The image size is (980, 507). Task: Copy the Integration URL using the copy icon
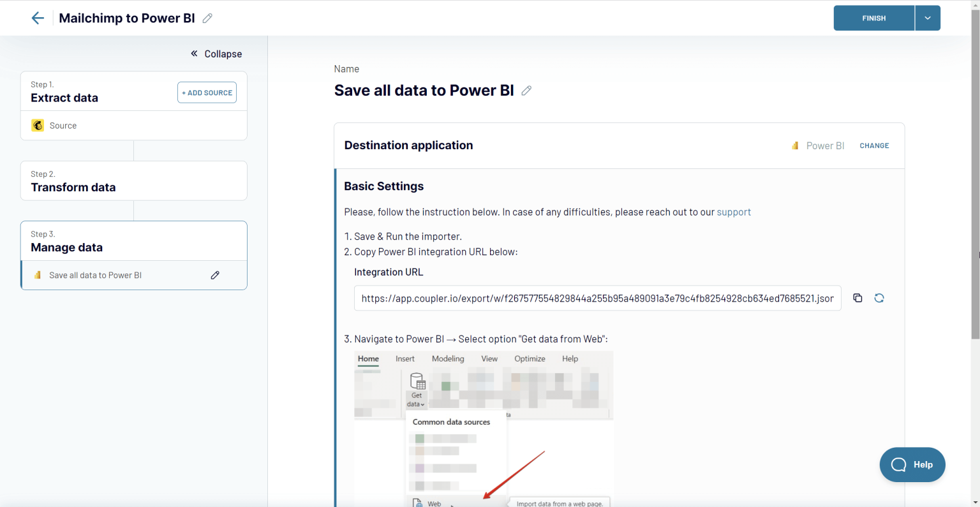(x=857, y=298)
